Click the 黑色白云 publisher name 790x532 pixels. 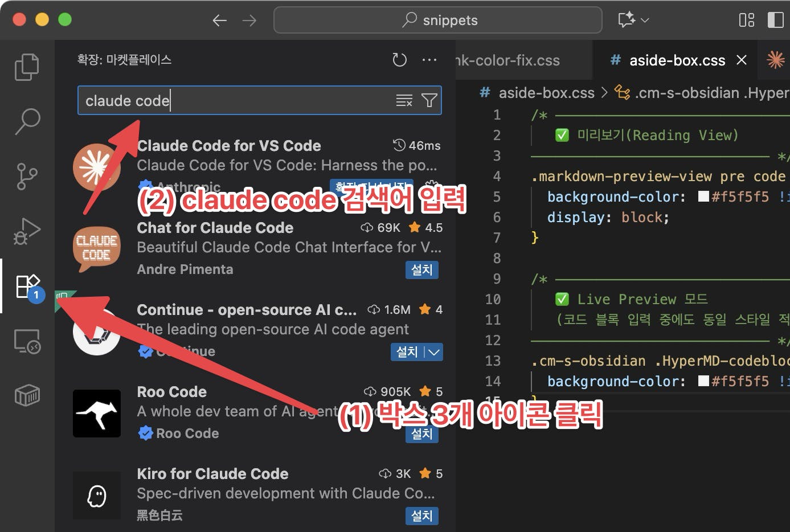pos(159,515)
